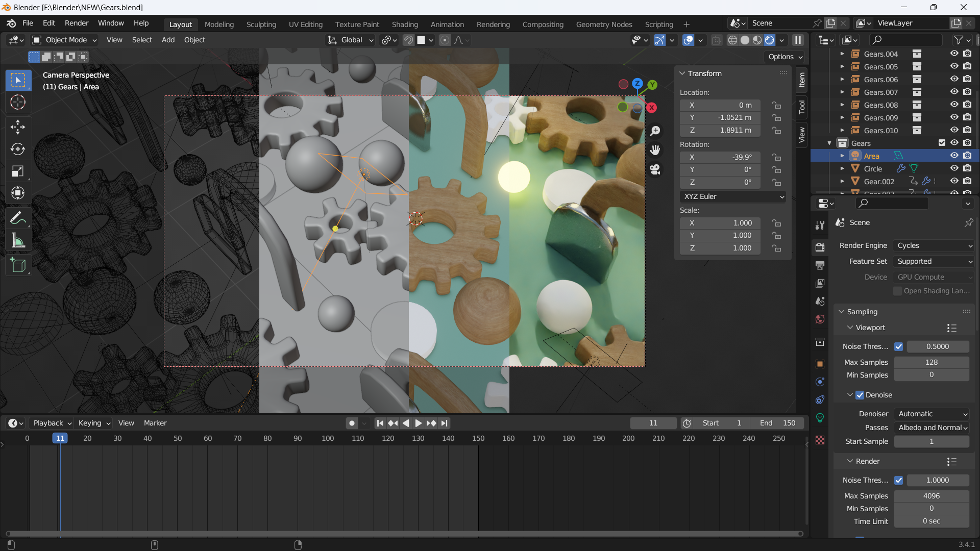
Task: Toggle Gears collection exclude checkbox
Action: (942, 143)
